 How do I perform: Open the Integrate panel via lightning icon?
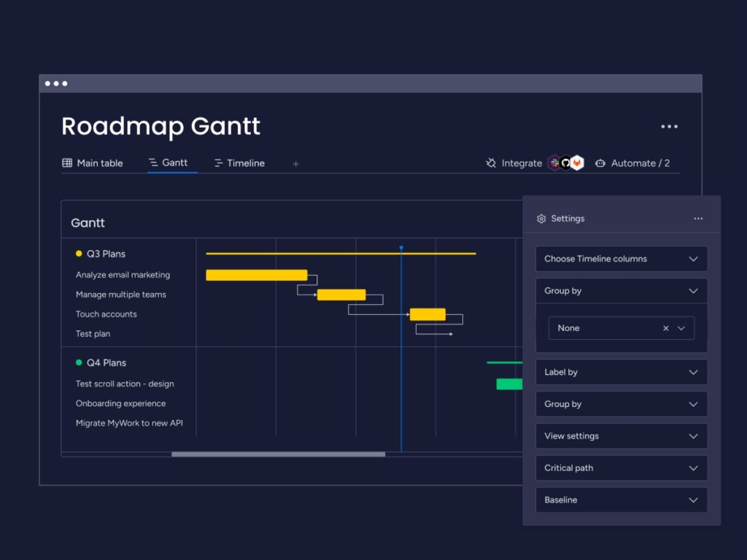point(492,163)
